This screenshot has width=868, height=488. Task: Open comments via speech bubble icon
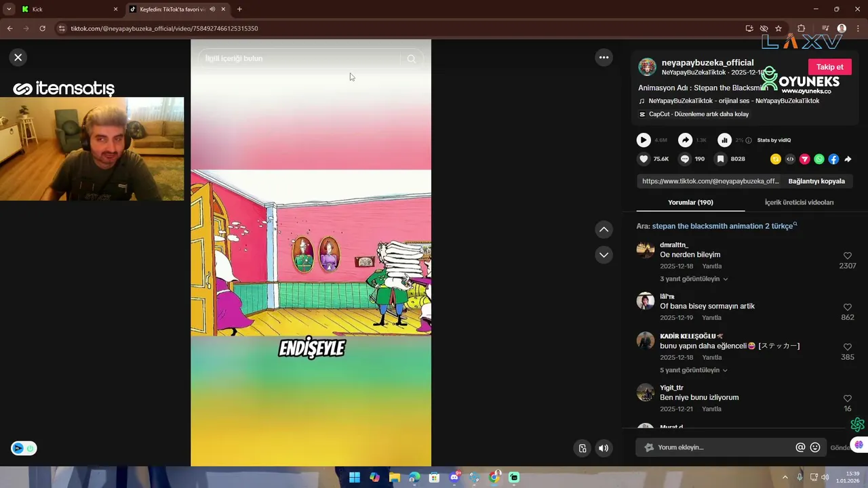[685, 159]
